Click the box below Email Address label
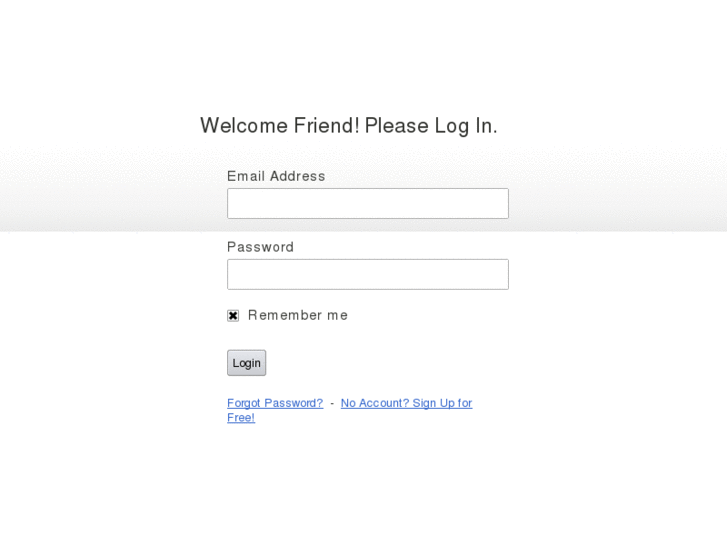This screenshot has height=545, width=727. (367, 203)
